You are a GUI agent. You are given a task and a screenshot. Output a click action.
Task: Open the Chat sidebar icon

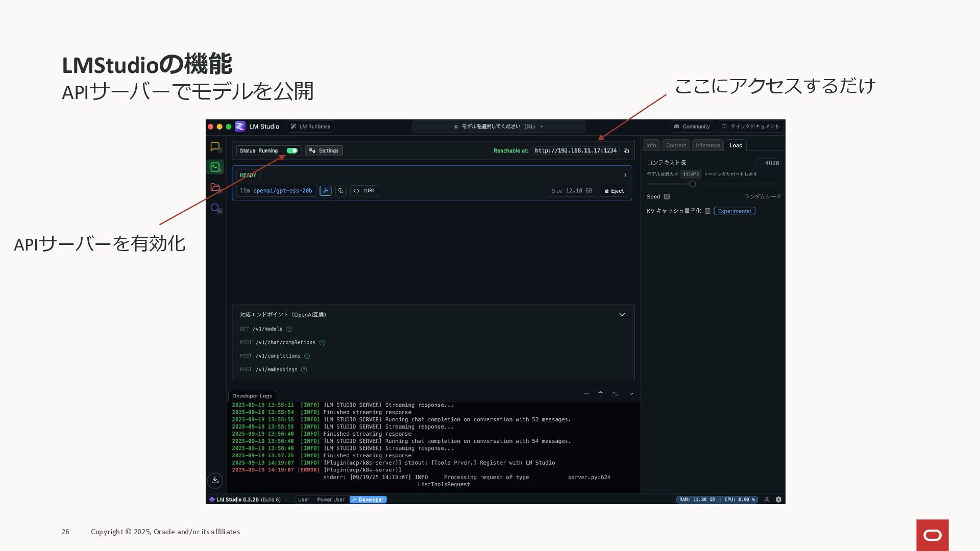tap(215, 147)
